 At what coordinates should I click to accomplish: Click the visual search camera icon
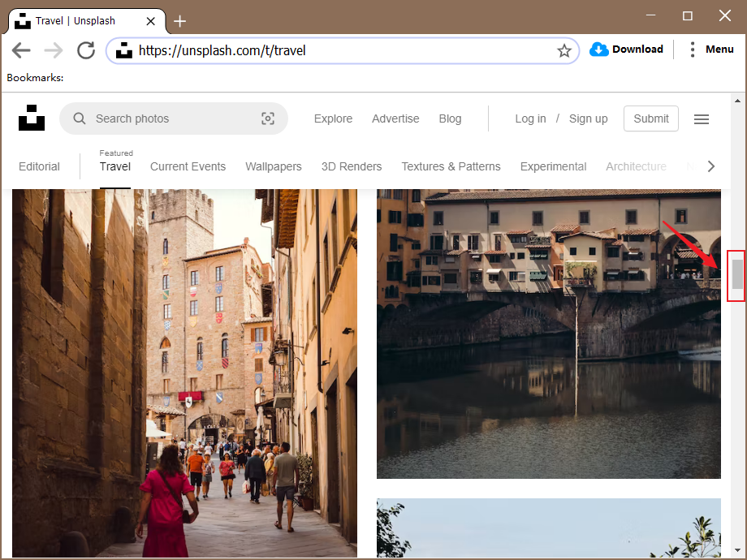pos(268,118)
